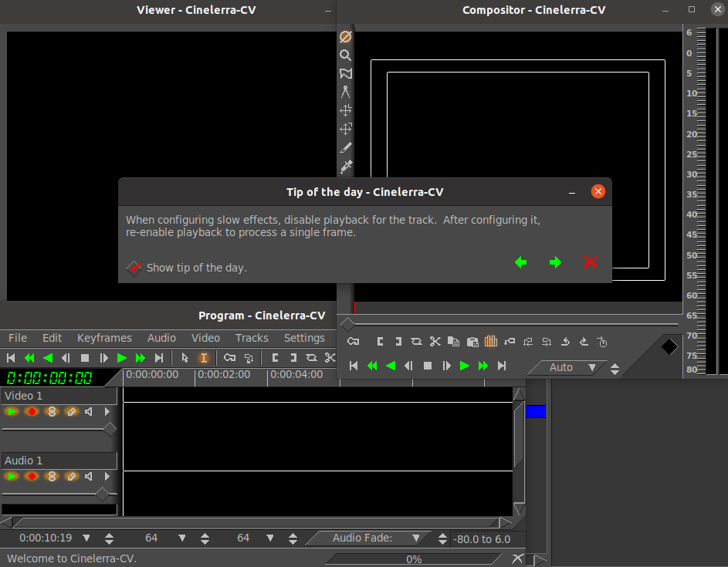This screenshot has height=567, width=728.
Task: Show previous tip with green left arrow
Action: [x=521, y=262]
